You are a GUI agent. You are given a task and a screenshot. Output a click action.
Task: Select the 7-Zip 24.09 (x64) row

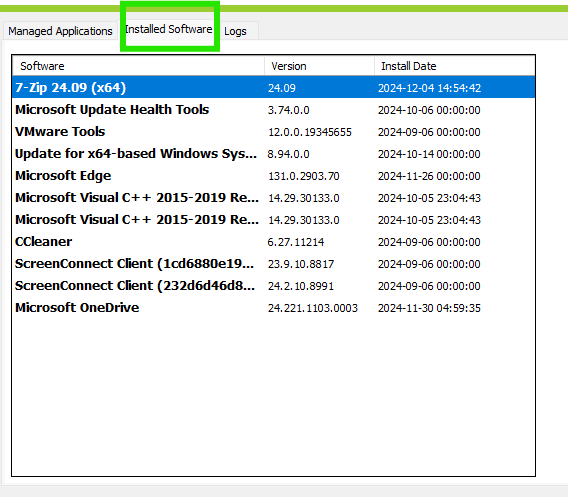click(273, 88)
